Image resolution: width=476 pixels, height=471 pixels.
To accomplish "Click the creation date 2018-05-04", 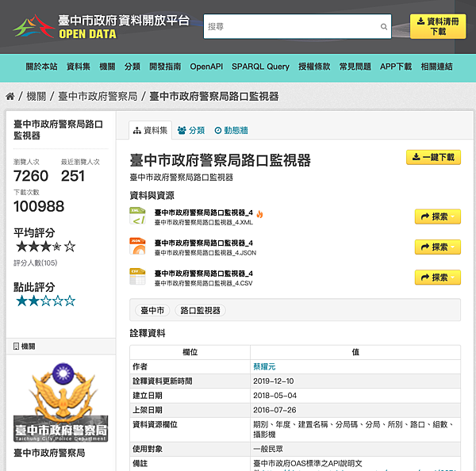I will click(274, 396).
